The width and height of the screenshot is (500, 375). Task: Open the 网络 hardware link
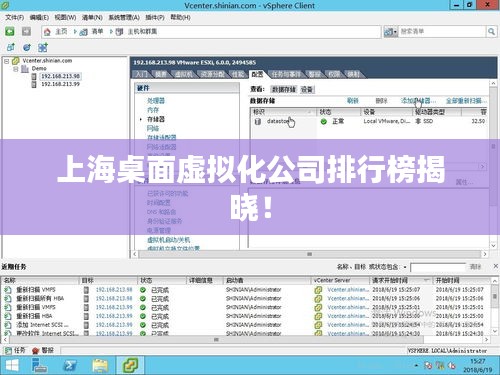153,128
